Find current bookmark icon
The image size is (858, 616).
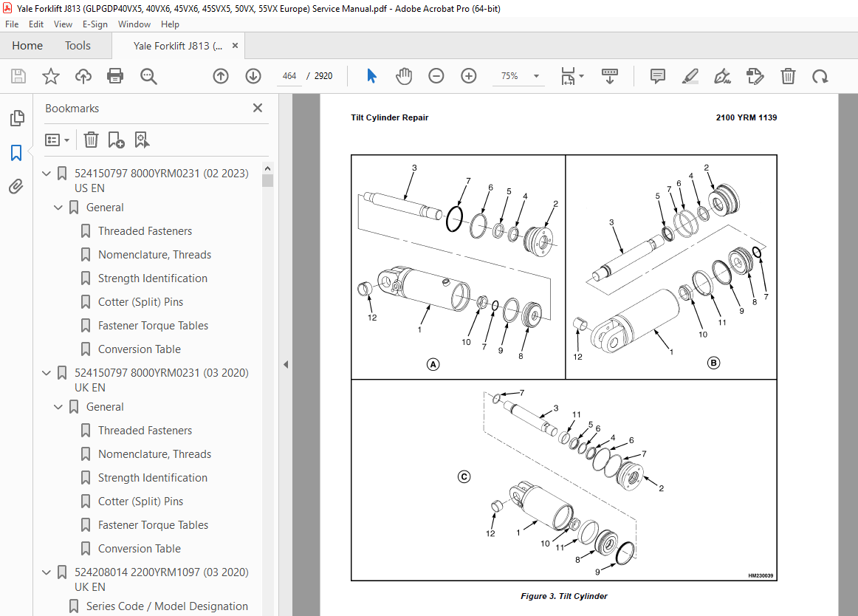[142, 140]
